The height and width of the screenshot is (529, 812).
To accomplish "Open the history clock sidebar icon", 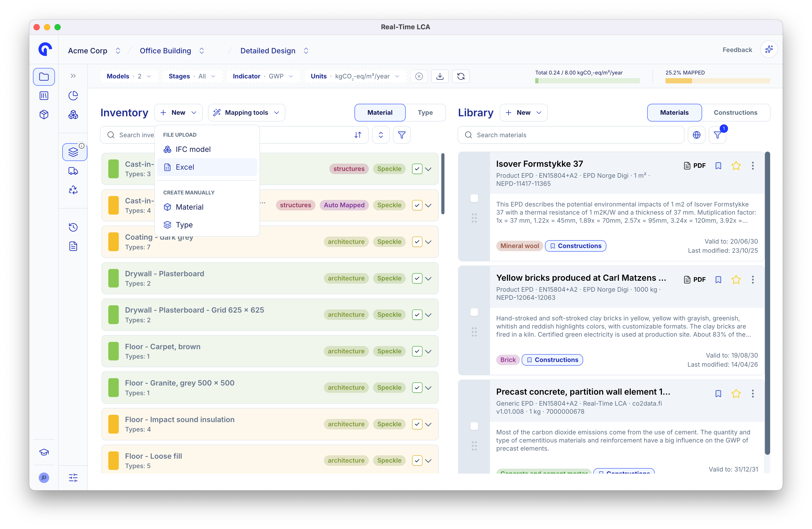I will click(73, 227).
